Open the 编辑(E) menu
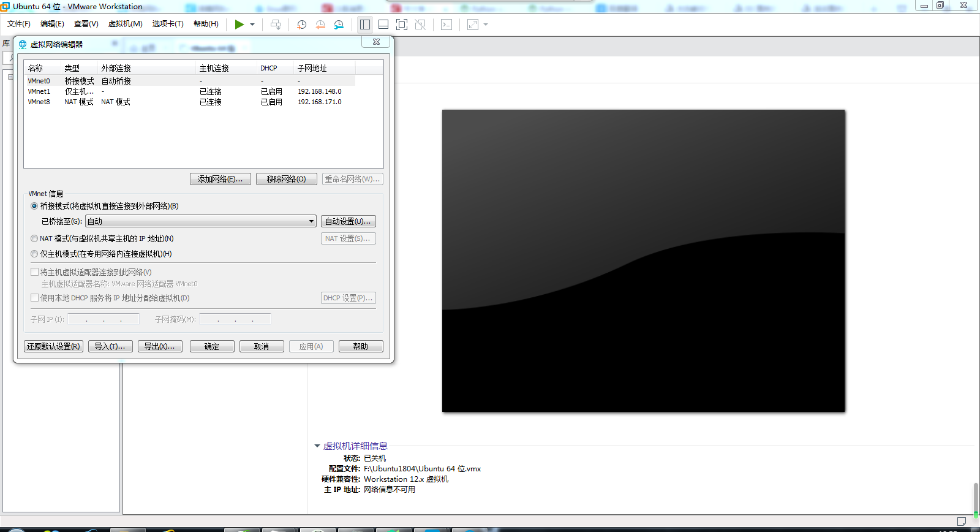 click(x=52, y=24)
